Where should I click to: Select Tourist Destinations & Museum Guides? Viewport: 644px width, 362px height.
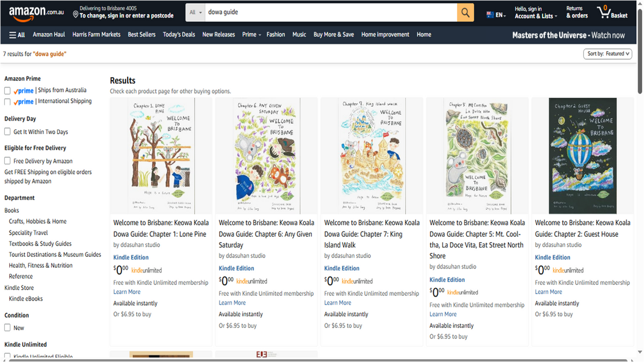click(55, 254)
